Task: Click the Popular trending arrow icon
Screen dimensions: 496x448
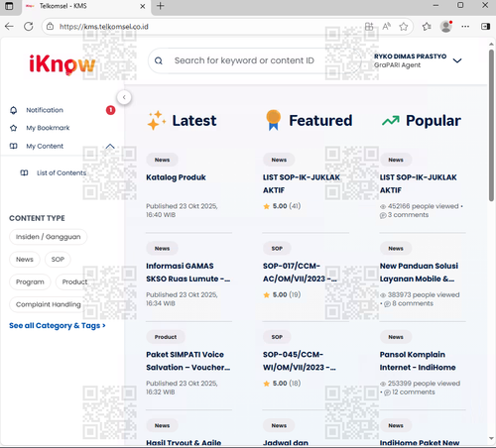Action: pos(391,121)
